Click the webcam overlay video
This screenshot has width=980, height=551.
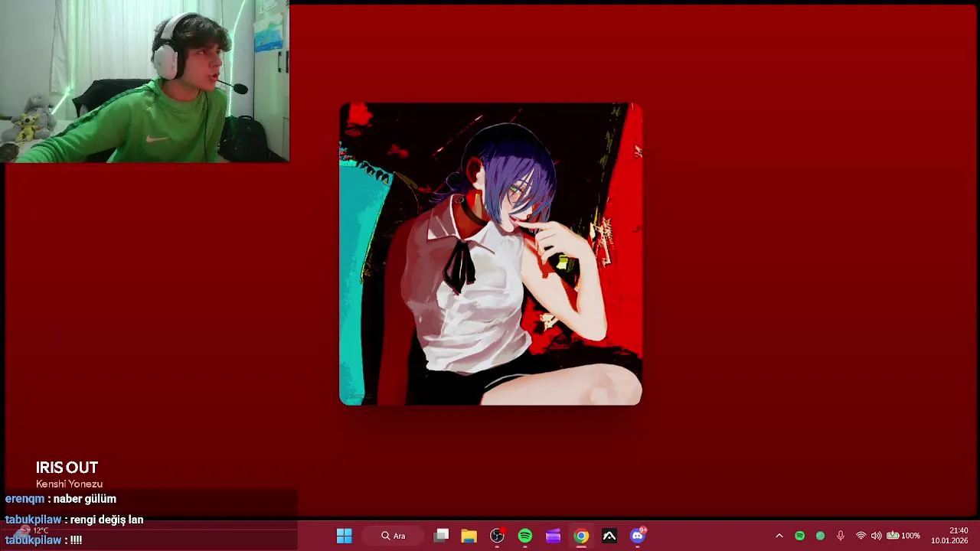click(x=145, y=81)
